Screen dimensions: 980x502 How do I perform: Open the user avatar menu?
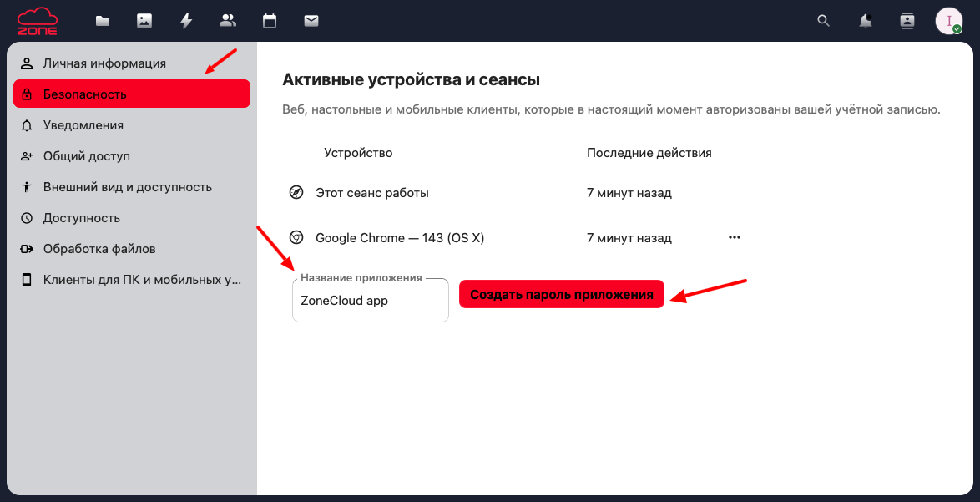[x=949, y=21]
